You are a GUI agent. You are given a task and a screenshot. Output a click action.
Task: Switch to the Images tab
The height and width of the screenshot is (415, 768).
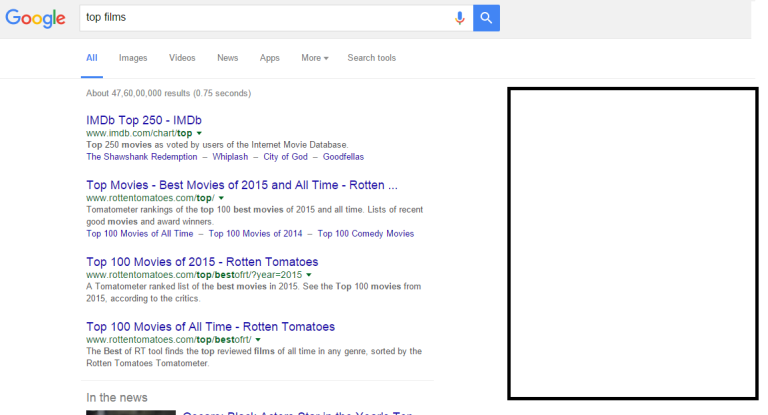pyautogui.click(x=133, y=58)
